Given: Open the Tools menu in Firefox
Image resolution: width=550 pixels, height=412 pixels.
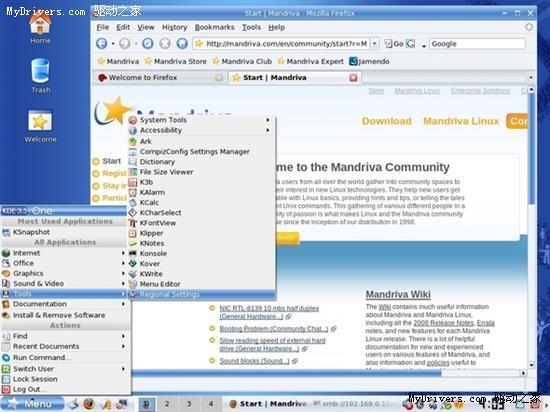Looking at the screenshot, I should [x=251, y=27].
